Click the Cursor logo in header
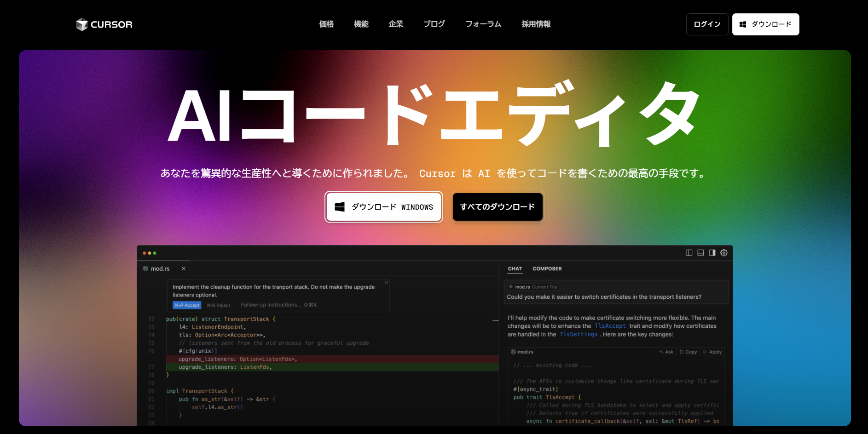Image resolution: width=868 pixels, height=434 pixels. pos(104,24)
